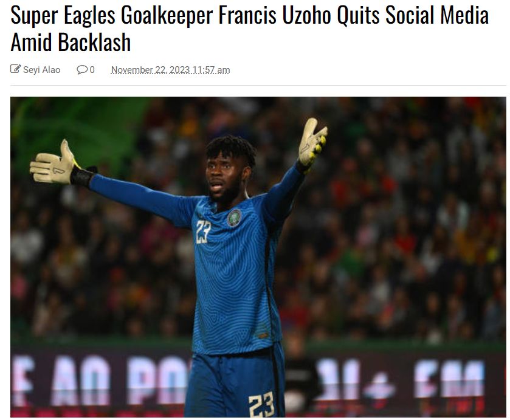Image resolution: width=510 pixels, height=420 pixels.
Task: Click the November 22, 2023 timestamp
Action: click(x=170, y=70)
